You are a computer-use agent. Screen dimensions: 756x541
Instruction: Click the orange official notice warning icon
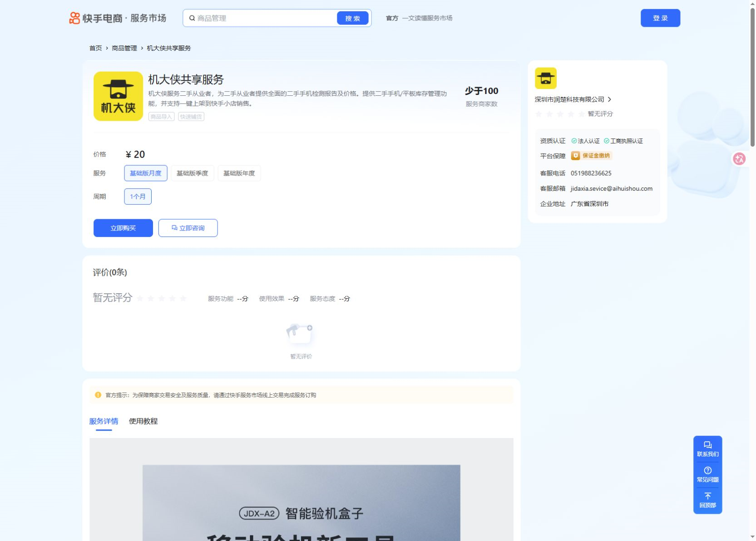[x=98, y=395]
